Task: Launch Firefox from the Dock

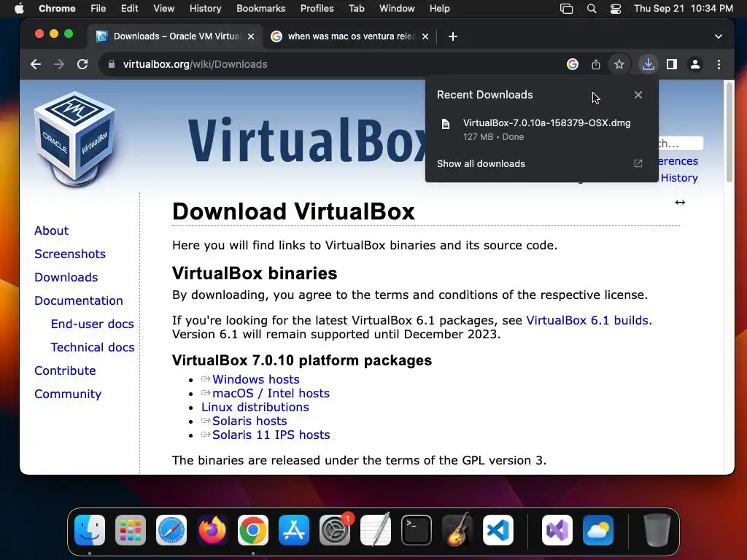Action: [212, 530]
